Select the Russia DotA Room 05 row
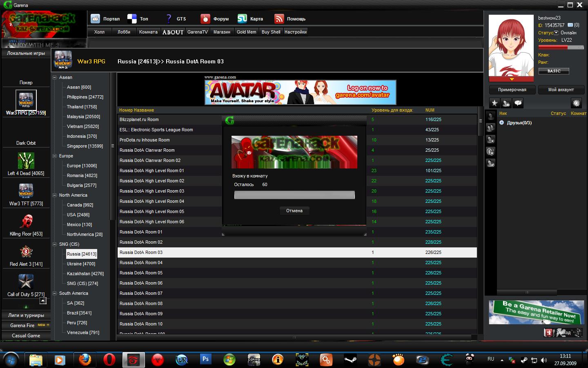Viewport: 588px width, 368px height. 297,273
